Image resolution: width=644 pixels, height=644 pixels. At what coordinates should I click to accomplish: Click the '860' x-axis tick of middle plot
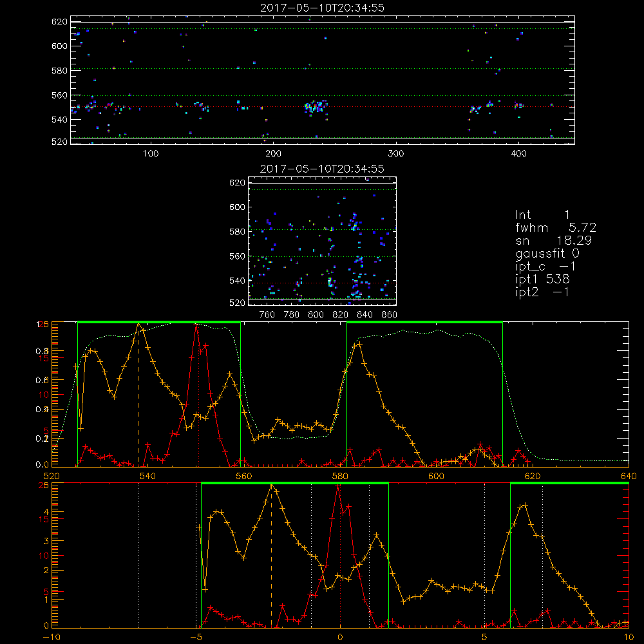click(390, 315)
